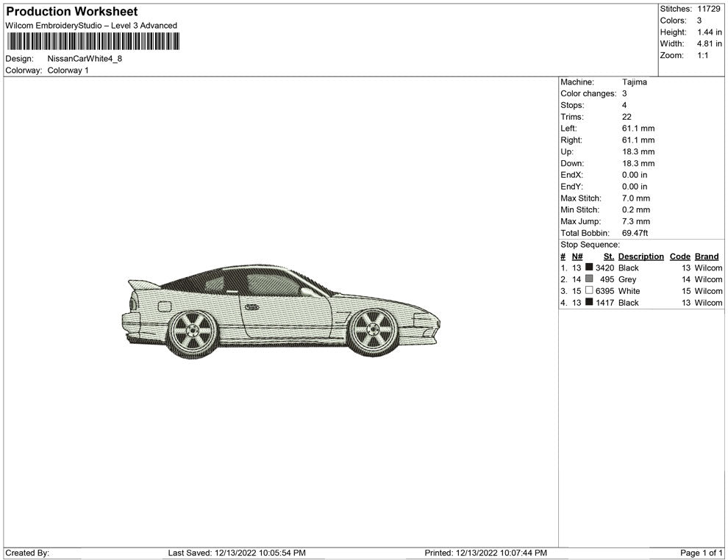The image size is (728, 560).
Task: Click the stitch count '1417' in row 4
Action: point(605,303)
